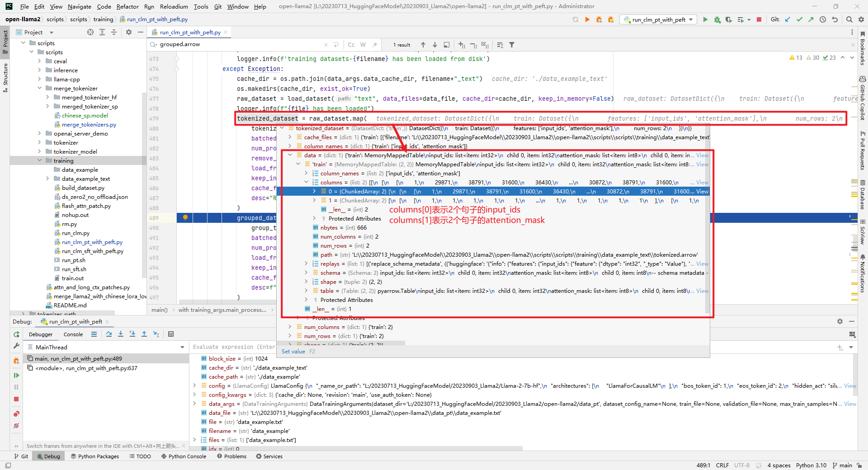
Task: Click the Step Out debugger icon
Action: tap(144, 334)
